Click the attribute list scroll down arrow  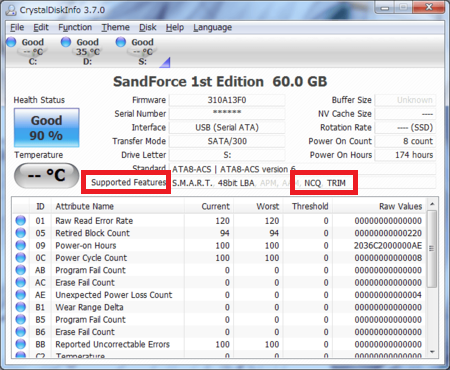pos(432,352)
